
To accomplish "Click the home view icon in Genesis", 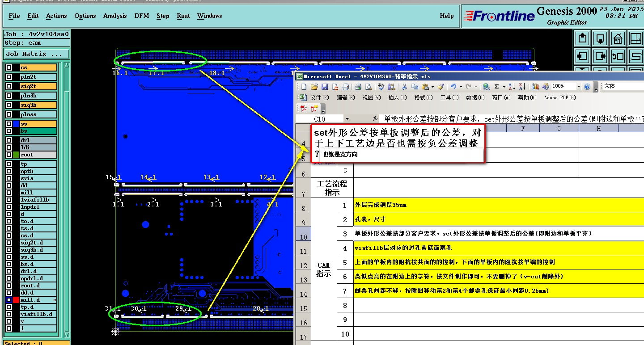I will pyautogui.click(x=618, y=38).
